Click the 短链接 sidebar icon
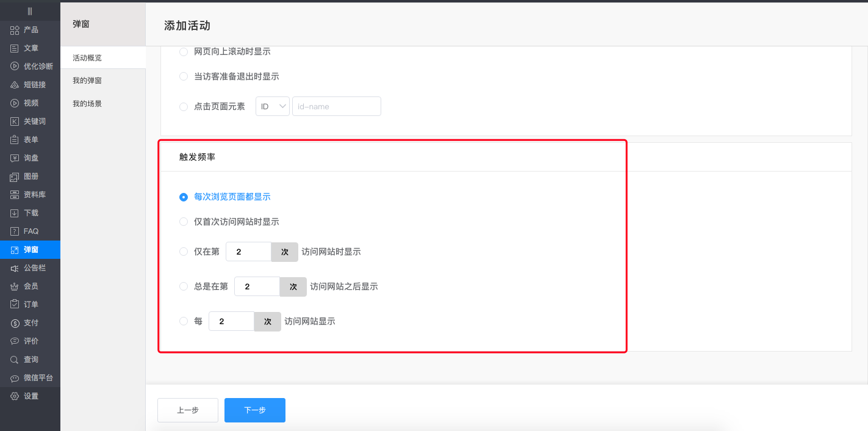 (x=30, y=84)
